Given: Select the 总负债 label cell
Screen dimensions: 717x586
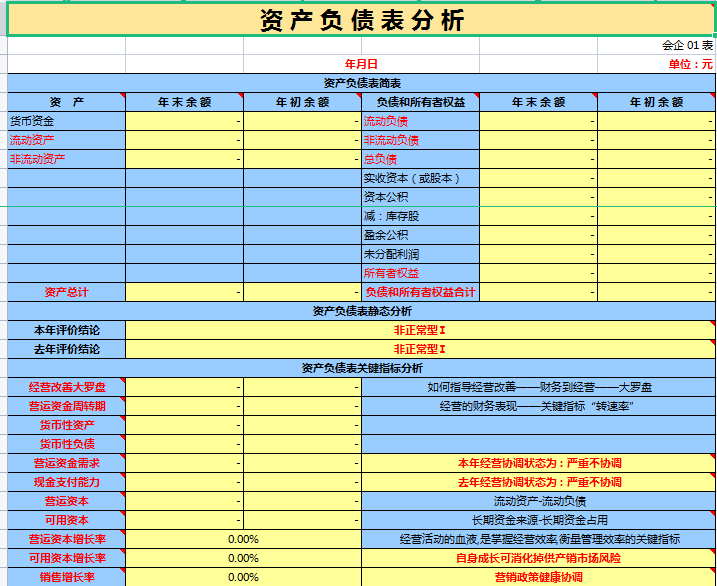Looking at the screenshot, I should coord(420,159).
